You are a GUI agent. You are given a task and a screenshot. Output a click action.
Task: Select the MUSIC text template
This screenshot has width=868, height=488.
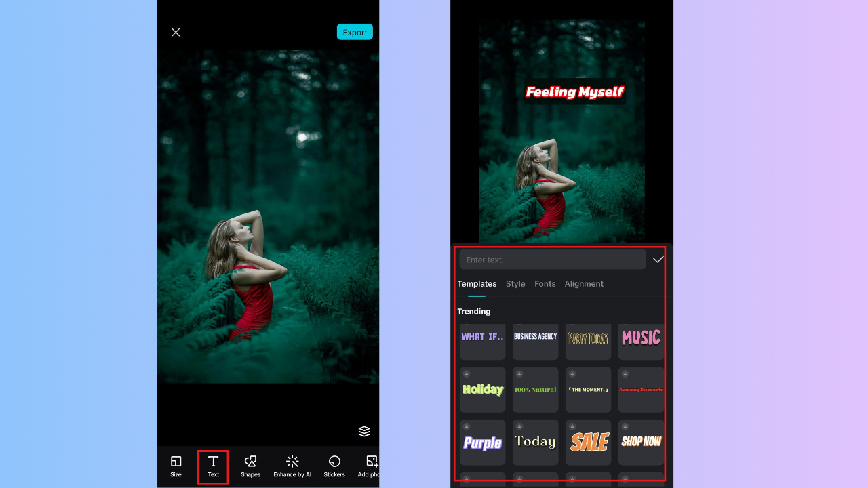click(640, 337)
